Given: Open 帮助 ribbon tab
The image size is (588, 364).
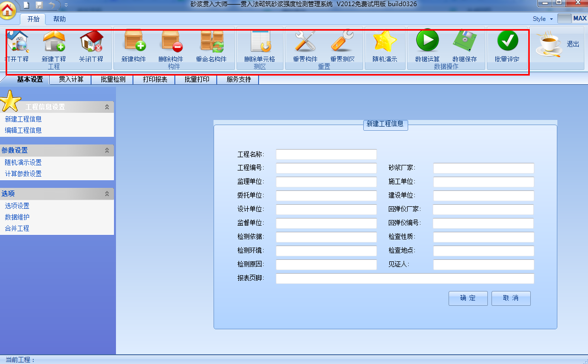Looking at the screenshot, I should click(59, 19).
